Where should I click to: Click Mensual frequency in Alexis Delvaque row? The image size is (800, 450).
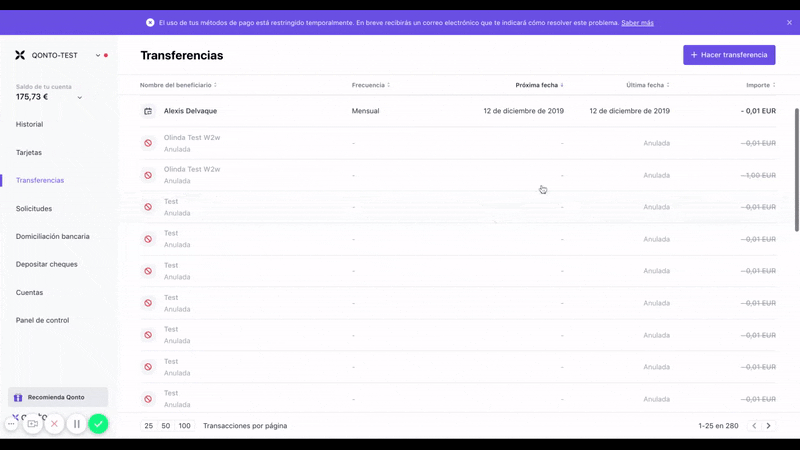365,111
